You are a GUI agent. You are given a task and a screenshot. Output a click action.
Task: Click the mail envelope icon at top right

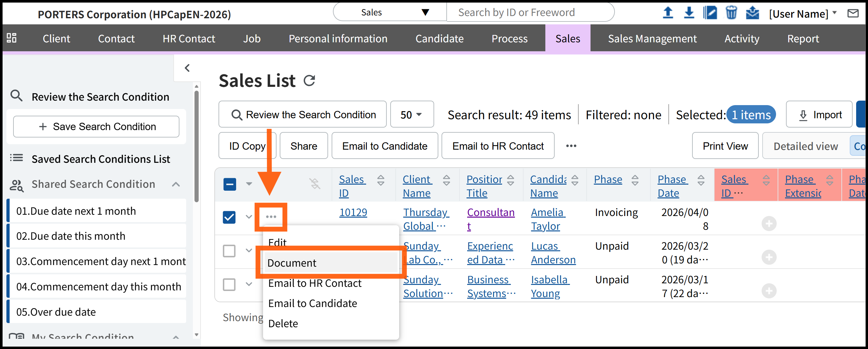click(x=853, y=13)
